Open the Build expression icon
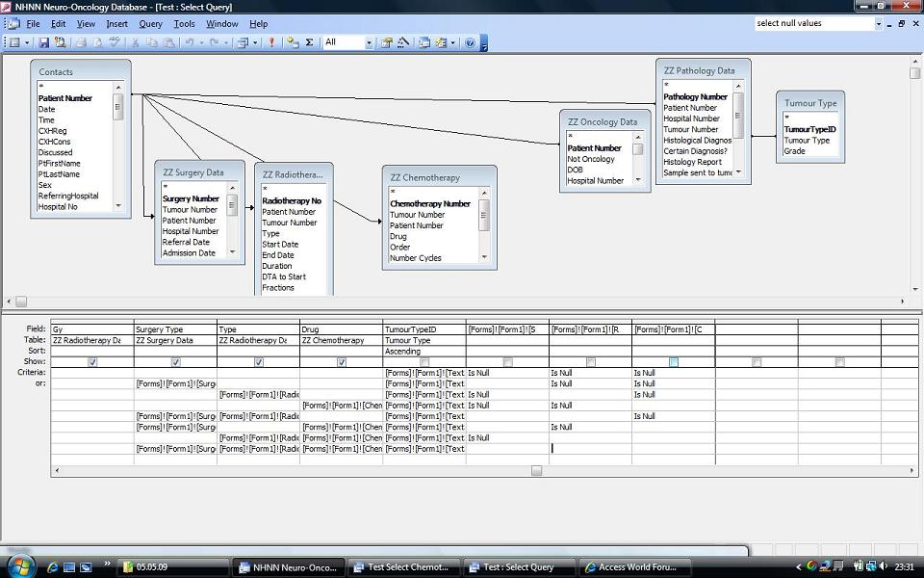This screenshot has height=578, width=924. click(403, 42)
